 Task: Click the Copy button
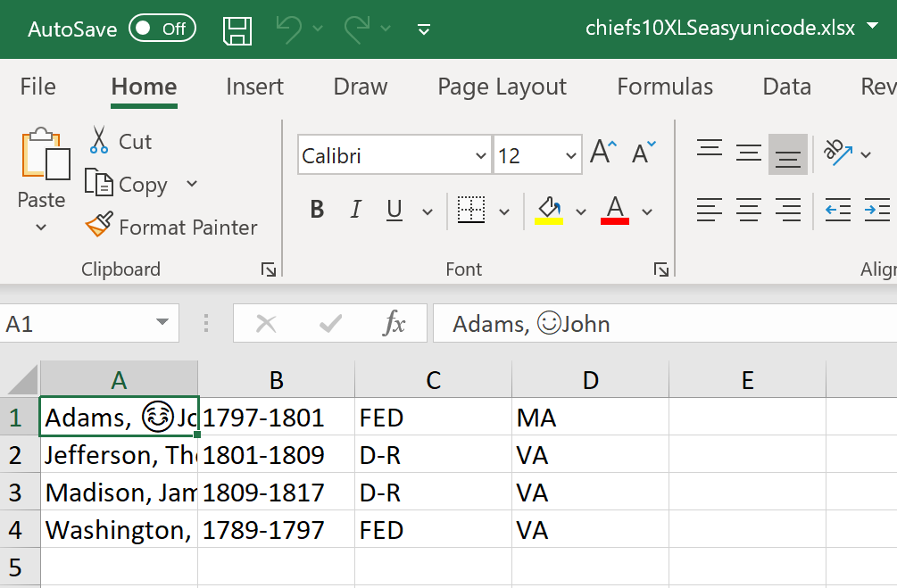143,184
